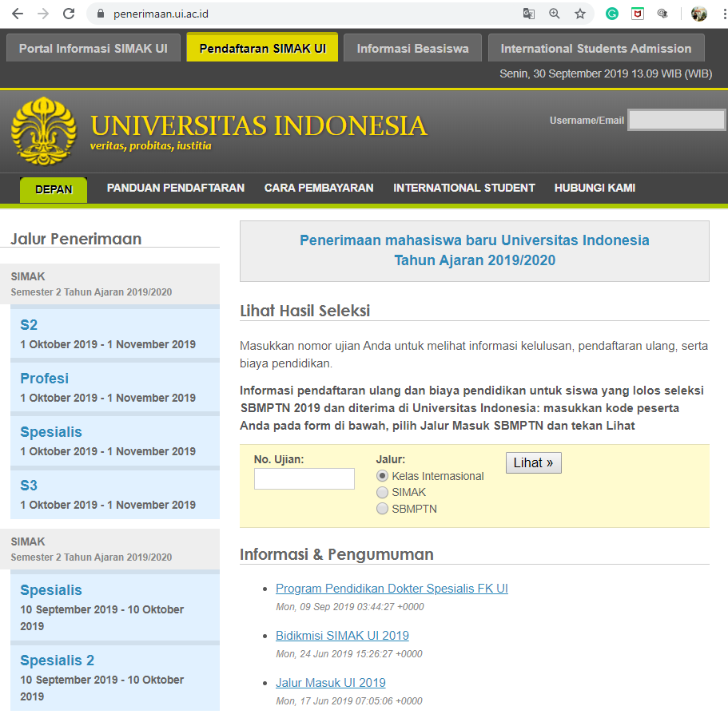
Task: Open the Portal Informasi SIMAK UI tab
Action: click(93, 48)
